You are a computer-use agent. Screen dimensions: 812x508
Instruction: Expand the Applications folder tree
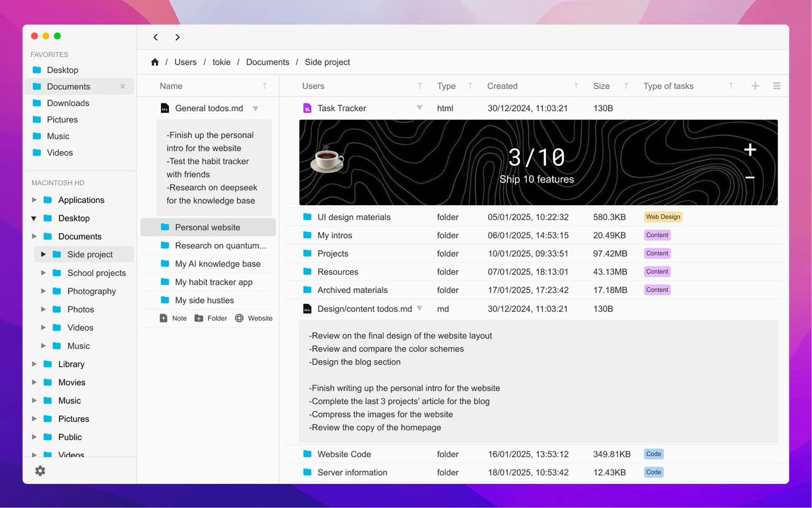(34, 200)
